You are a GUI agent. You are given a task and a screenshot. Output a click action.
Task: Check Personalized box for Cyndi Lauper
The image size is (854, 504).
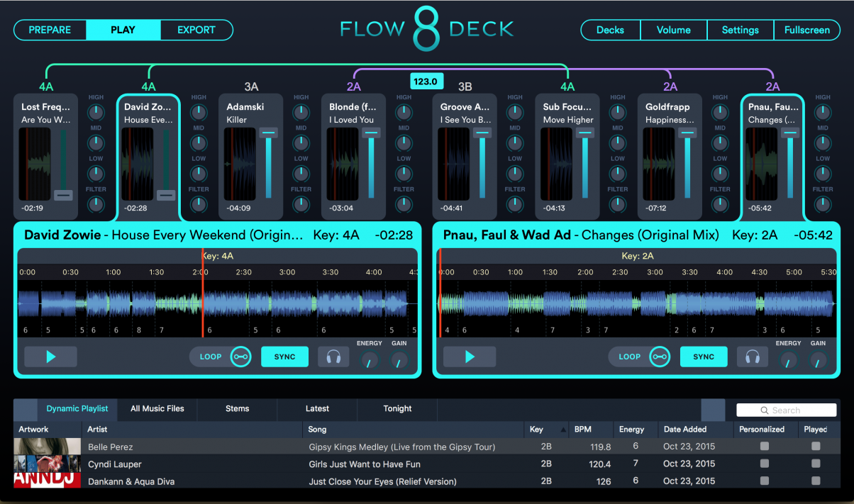[x=765, y=464]
